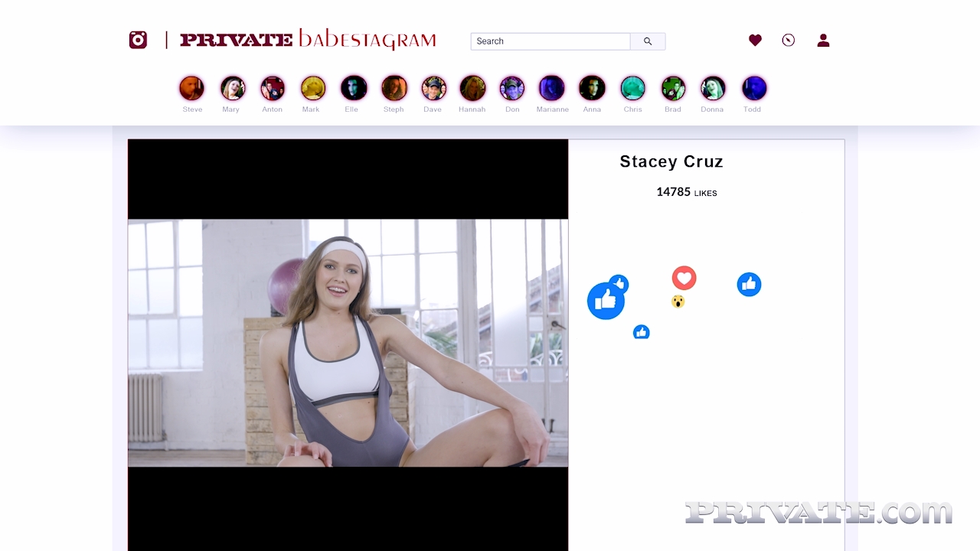
Task: Open Steve's story avatar
Action: click(x=191, y=88)
